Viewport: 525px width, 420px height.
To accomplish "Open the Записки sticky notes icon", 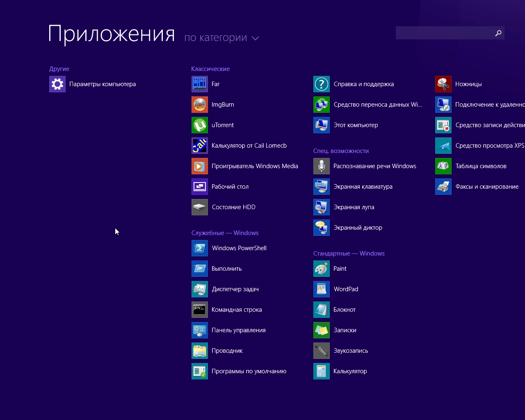I will 322,330.
